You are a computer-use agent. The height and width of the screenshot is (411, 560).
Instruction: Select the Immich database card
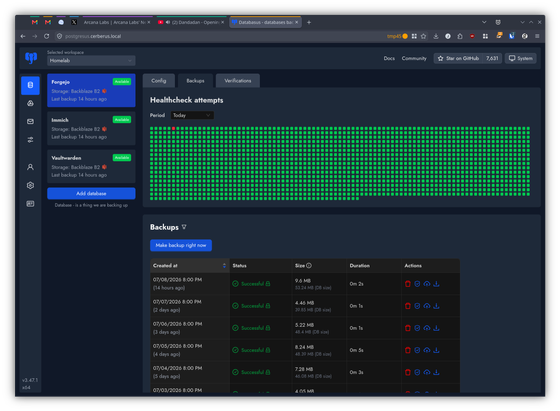tap(91, 128)
